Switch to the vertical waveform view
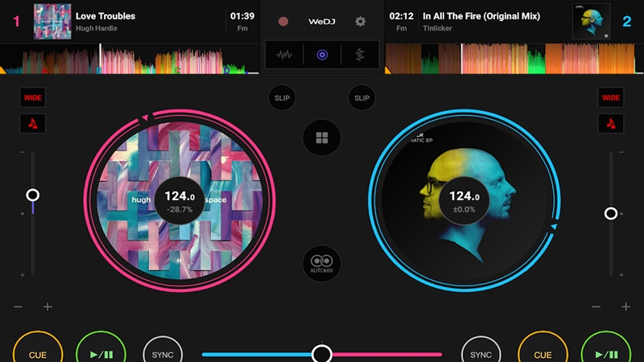644x362 pixels. 360,55
